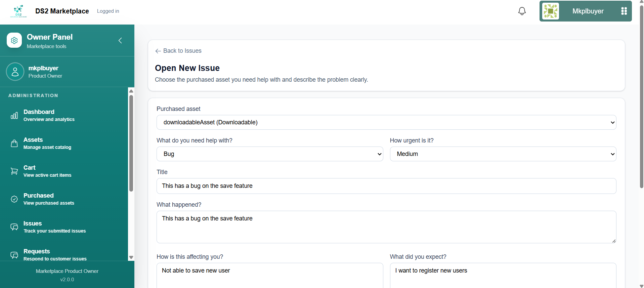Click the Cart icon in sidebar
The width and height of the screenshot is (644, 288).
14,171
